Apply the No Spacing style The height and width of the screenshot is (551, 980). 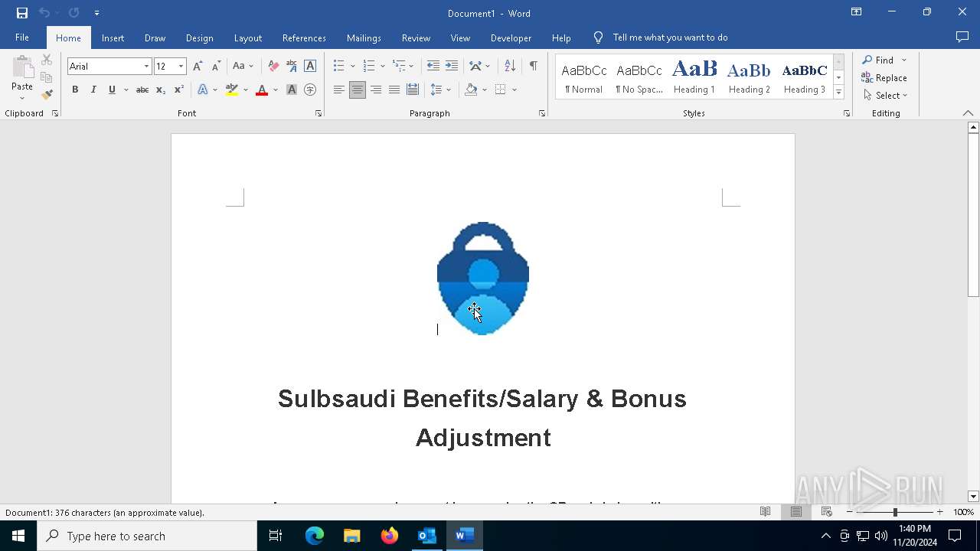(x=639, y=77)
